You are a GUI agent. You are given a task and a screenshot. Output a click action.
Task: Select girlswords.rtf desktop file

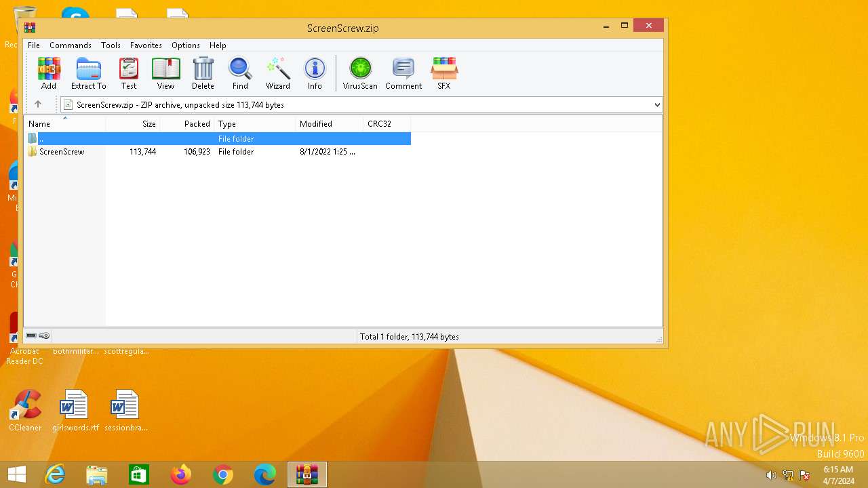(75, 411)
